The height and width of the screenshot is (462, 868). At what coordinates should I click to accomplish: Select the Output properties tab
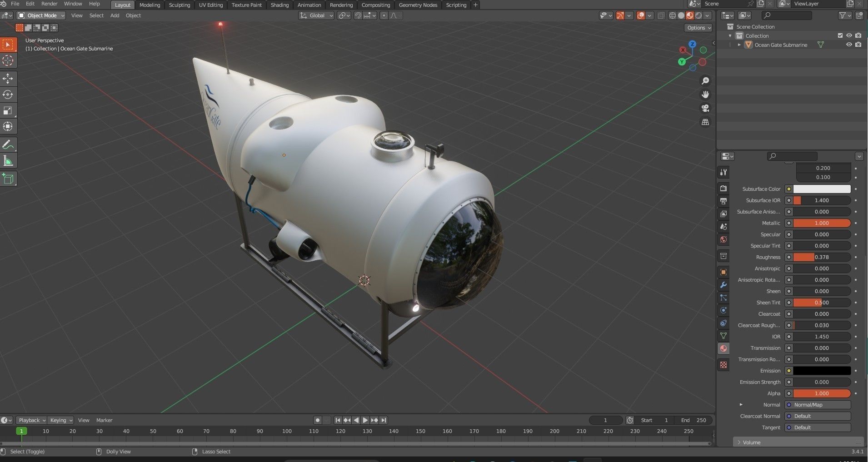click(723, 202)
